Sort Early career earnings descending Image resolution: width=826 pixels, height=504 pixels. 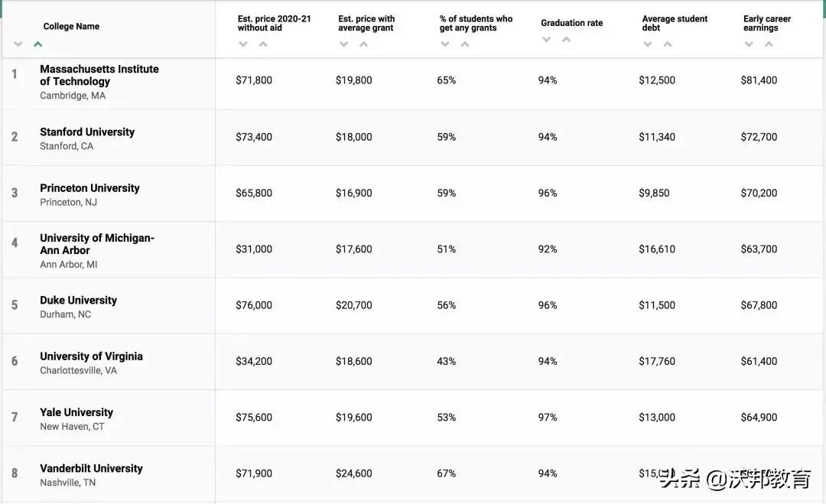[750, 44]
